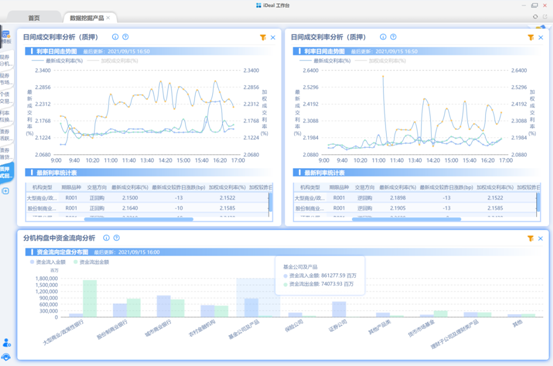Open info icon beside 分机构盘中资金流向分析 title

pos(106,238)
